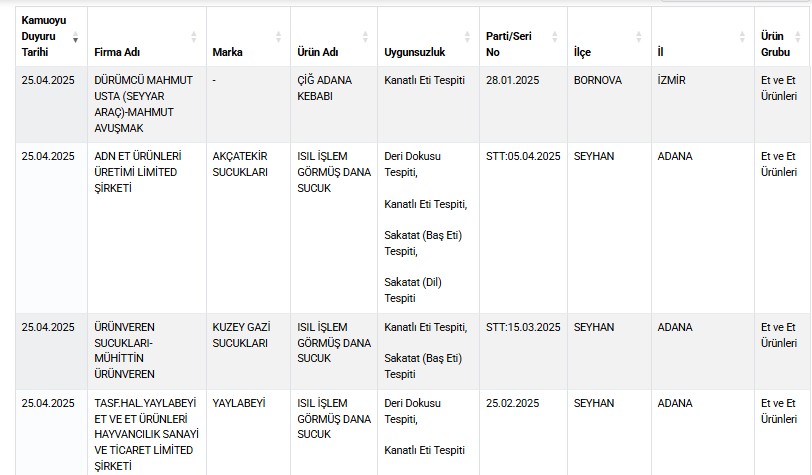
Task: Click sort arrows in Marka column
Action: pyautogui.click(x=279, y=37)
